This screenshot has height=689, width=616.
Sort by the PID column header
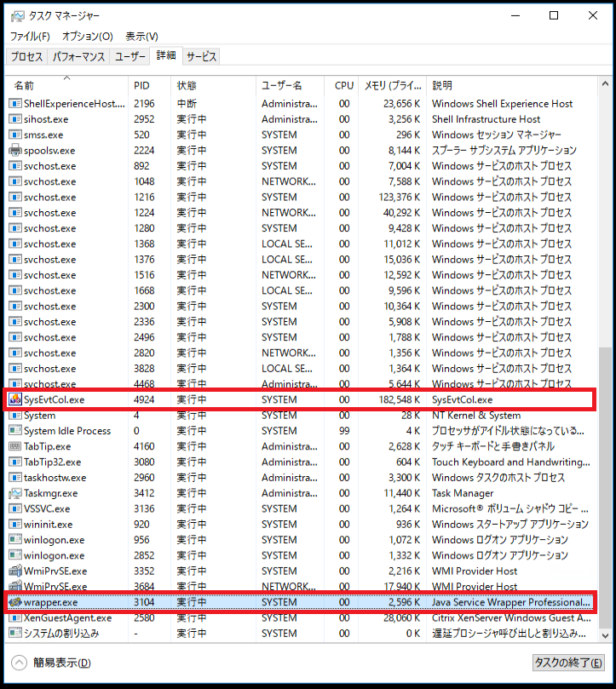click(149, 85)
